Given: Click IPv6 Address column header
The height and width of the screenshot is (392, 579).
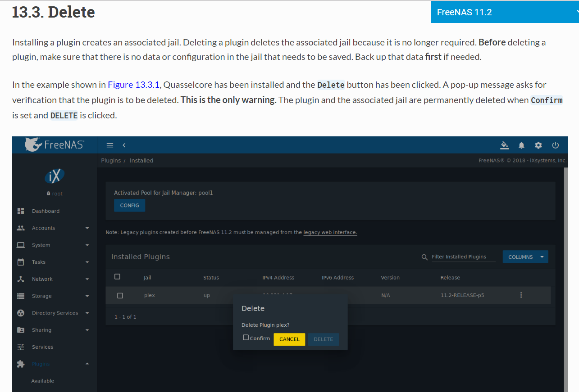Looking at the screenshot, I should 338,278.
